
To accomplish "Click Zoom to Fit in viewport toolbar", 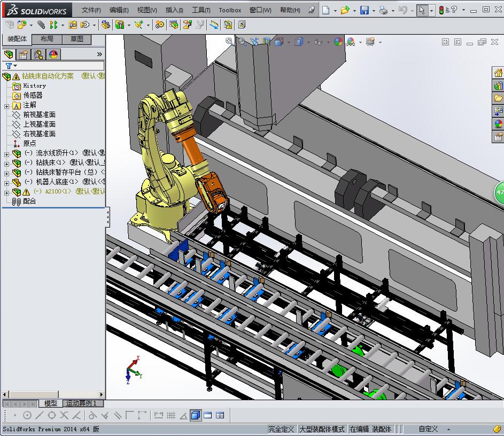I will (229, 42).
